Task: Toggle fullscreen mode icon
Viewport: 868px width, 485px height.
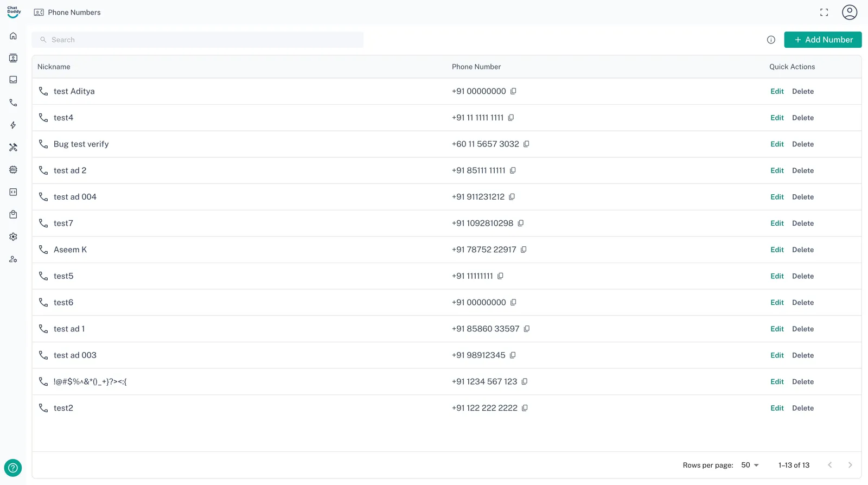Action: 824,12
